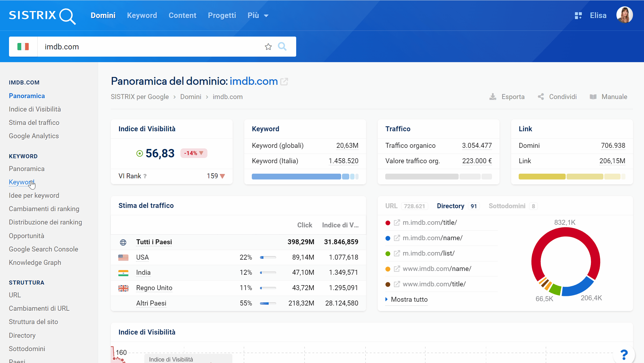Open external link icon for m.imdb.com/name/

tap(397, 238)
